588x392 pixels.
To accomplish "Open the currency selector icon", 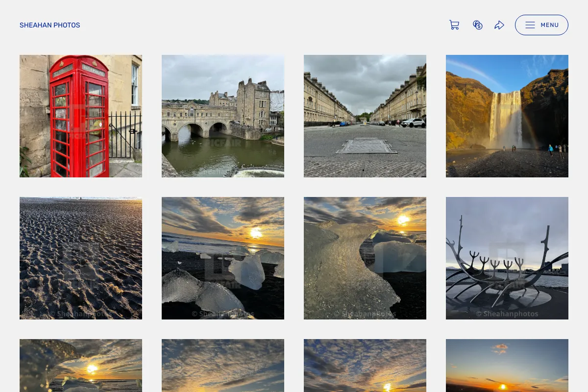I will (x=477, y=25).
